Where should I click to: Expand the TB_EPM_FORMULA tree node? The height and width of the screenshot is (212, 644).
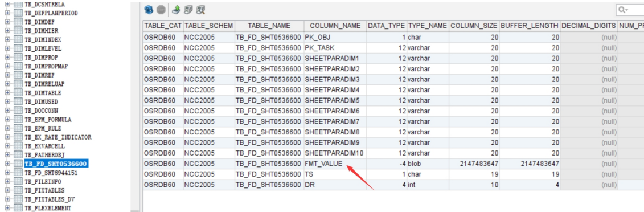coord(7,120)
